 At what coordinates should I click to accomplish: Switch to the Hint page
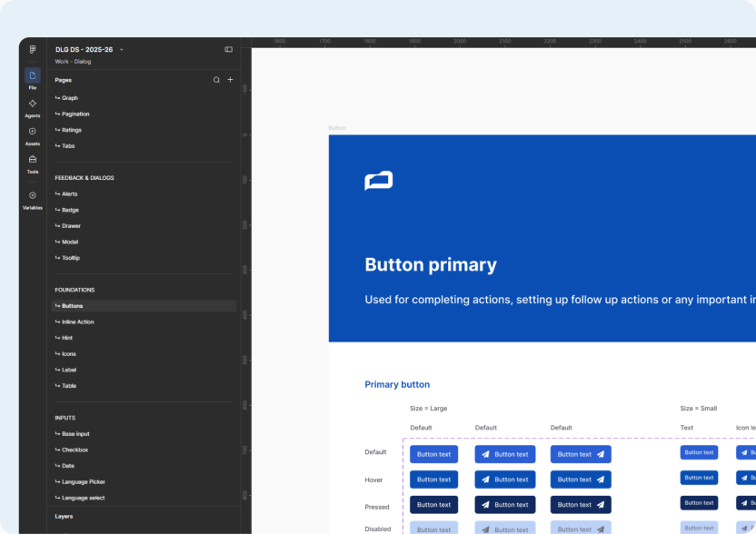pyautogui.click(x=144, y=337)
